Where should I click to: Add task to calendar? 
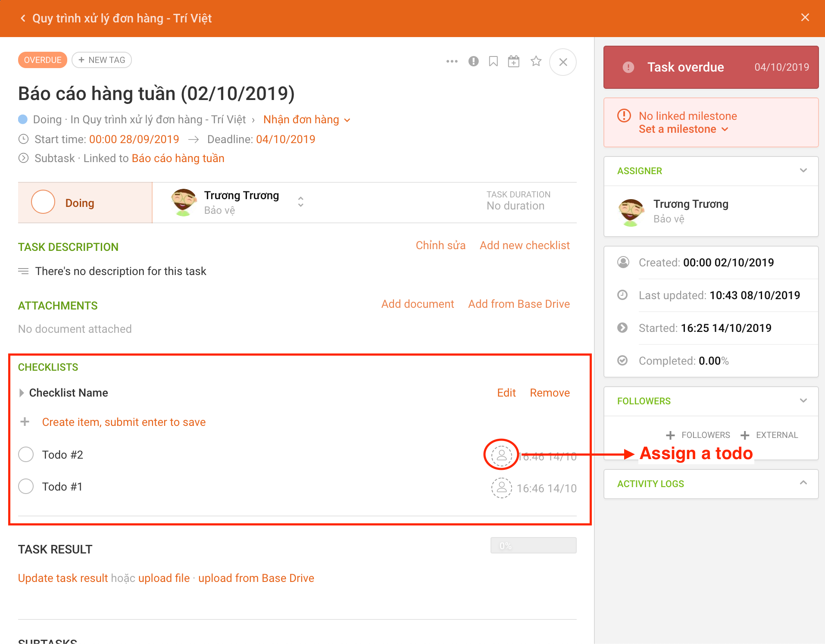point(514,62)
